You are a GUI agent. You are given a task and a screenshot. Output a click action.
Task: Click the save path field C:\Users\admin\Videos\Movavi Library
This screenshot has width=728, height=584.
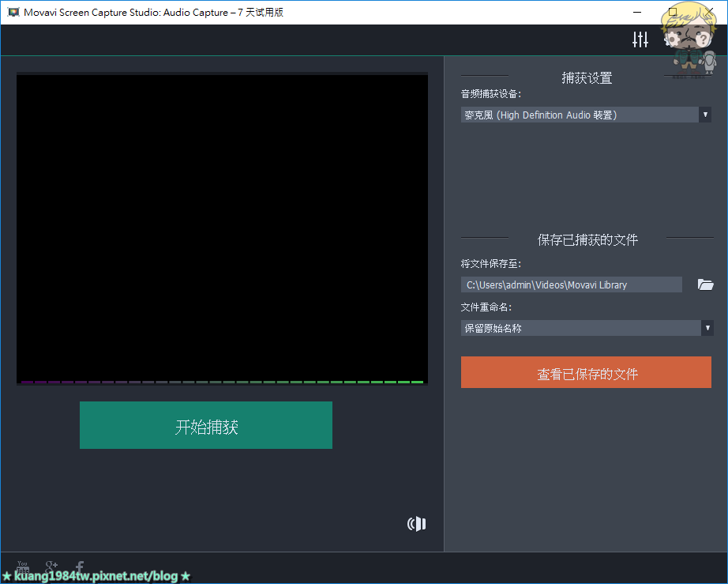coord(572,284)
